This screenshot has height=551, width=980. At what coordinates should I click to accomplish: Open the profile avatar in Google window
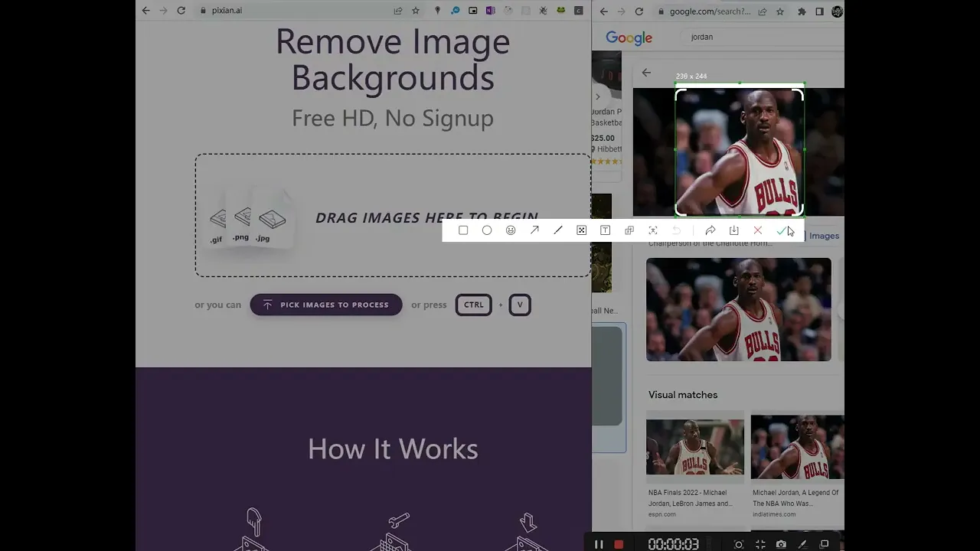pyautogui.click(x=838, y=11)
